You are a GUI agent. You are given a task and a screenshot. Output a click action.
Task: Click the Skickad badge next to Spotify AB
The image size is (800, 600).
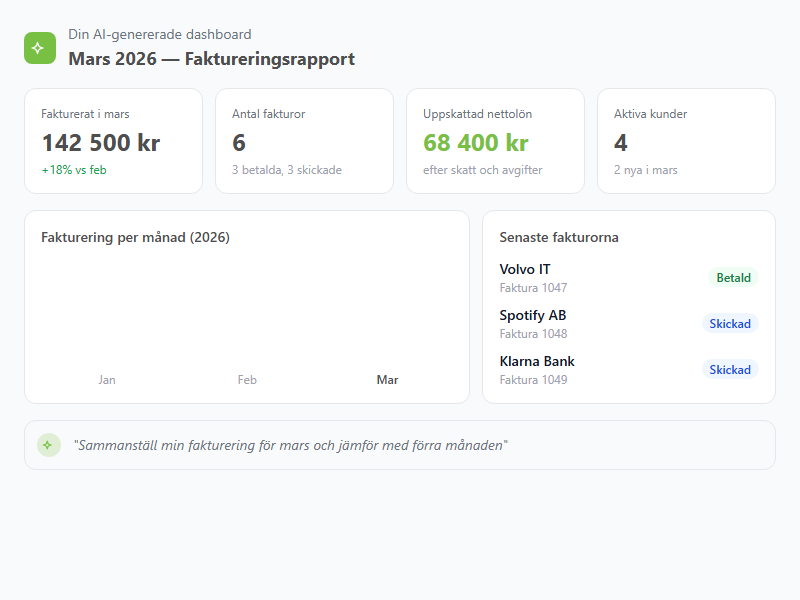click(730, 323)
